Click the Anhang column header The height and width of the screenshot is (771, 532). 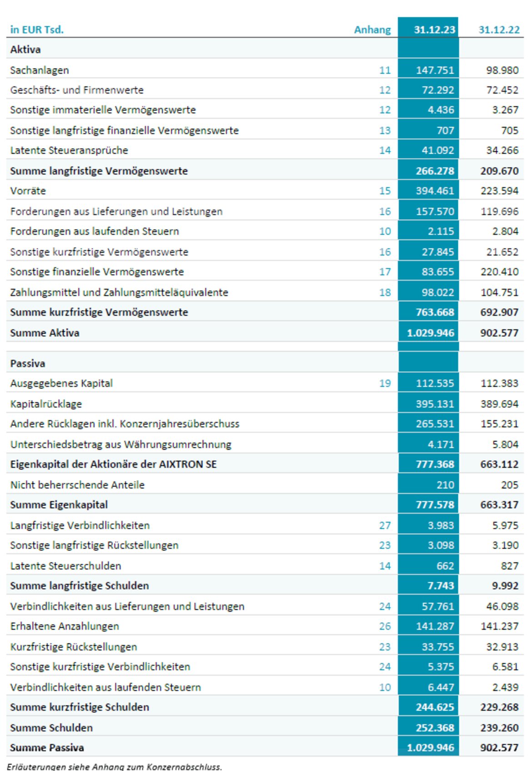click(x=372, y=30)
